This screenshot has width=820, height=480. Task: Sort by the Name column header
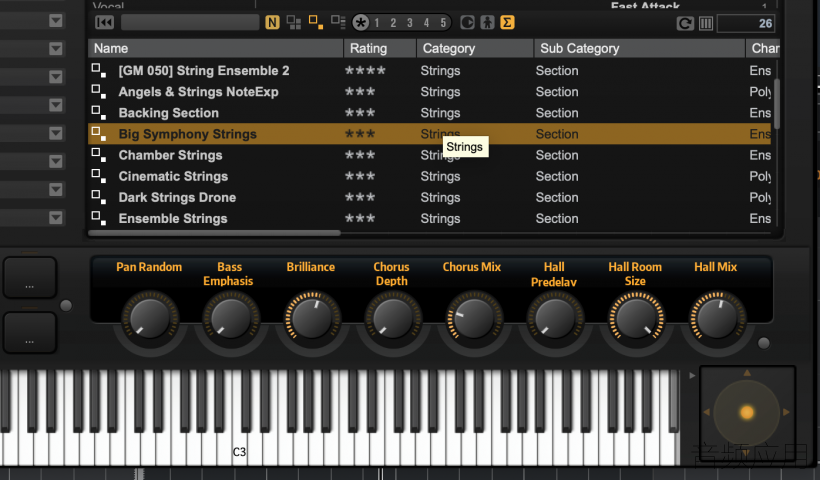[x=215, y=48]
